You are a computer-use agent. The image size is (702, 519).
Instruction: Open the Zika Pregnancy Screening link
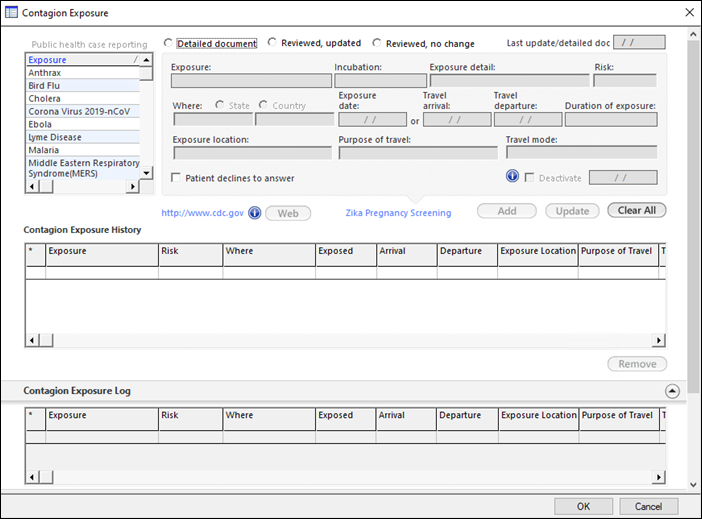[398, 213]
